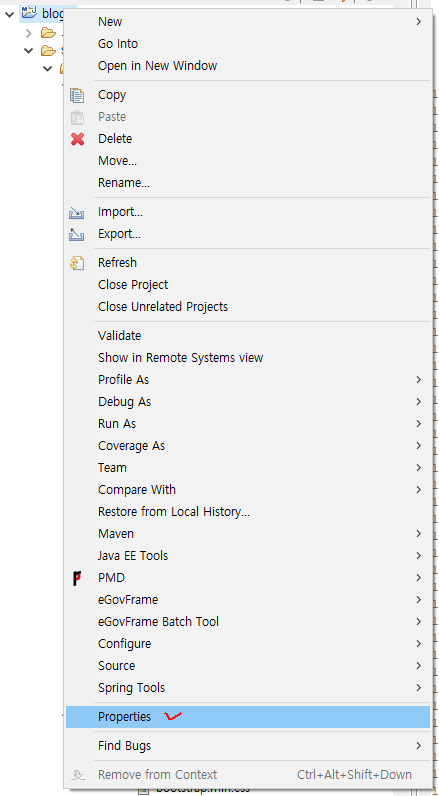
Task: Click the grayed Paste clipboard icon
Action: (77, 117)
